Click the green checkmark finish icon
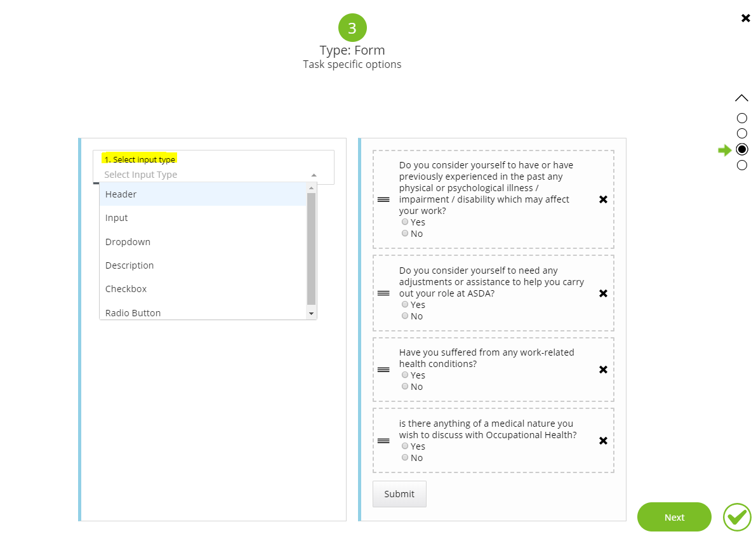This screenshot has height=548, width=756. point(737,517)
